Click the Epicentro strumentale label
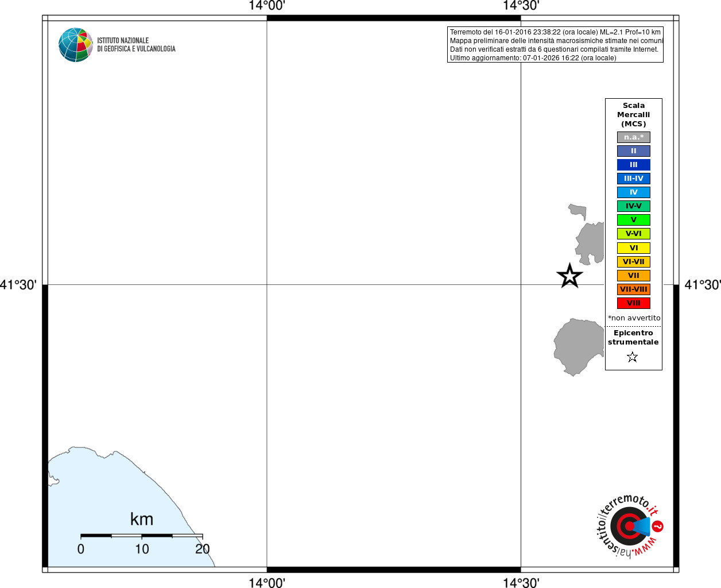Screen dimensions: 721x588 (633, 338)
